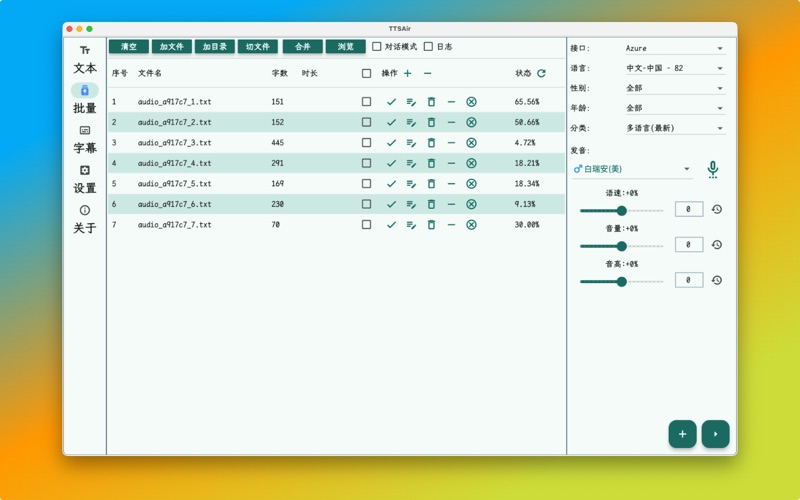Screen dimensions: 800x500
Task: Expand the 年龄 dropdown
Action: (x=674, y=108)
